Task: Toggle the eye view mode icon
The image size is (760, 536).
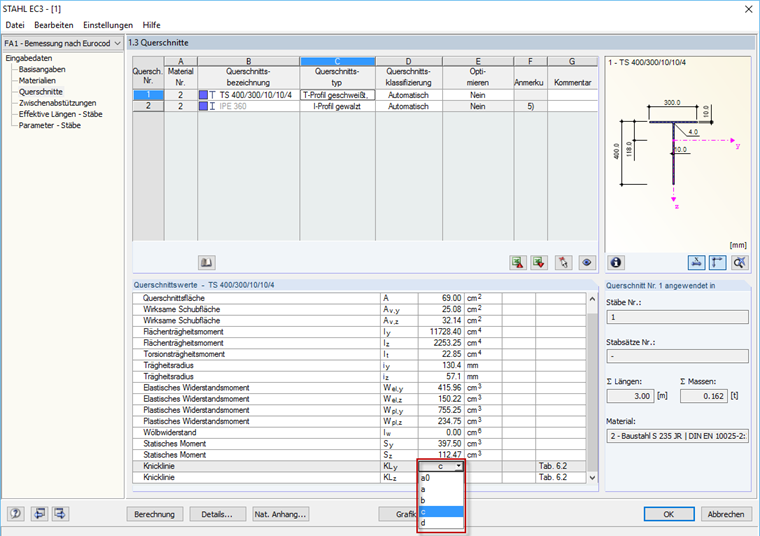Action: pos(587,263)
